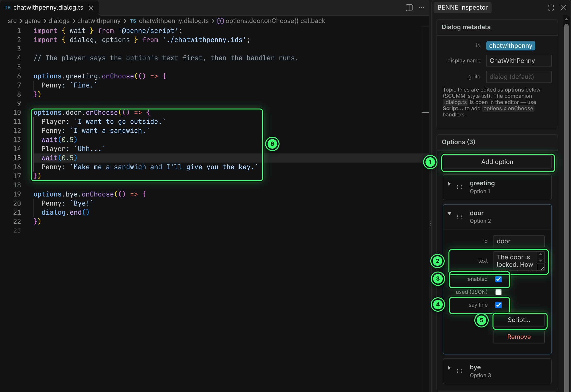Screen dimensions: 571x392
Task: Open the chatwithpenny folder breadcrumb
Action: 99,21
